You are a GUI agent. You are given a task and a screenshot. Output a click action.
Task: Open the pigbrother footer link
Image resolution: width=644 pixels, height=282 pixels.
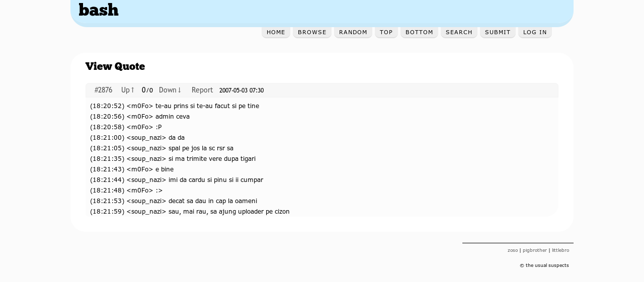point(535,250)
